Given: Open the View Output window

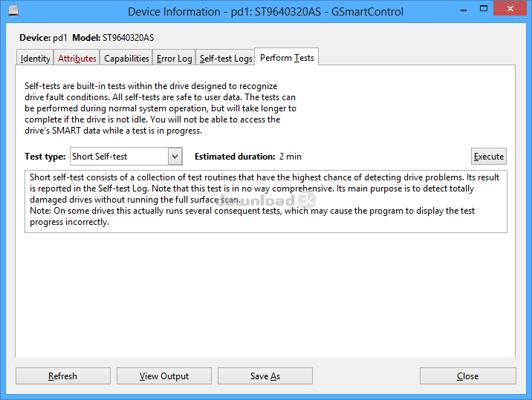Looking at the screenshot, I should click(x=164, y=376).
